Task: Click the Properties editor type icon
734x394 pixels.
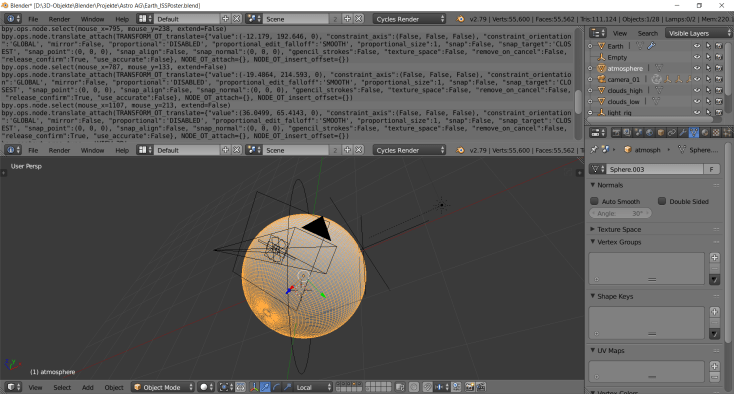Action: click(x=597, y=133)
